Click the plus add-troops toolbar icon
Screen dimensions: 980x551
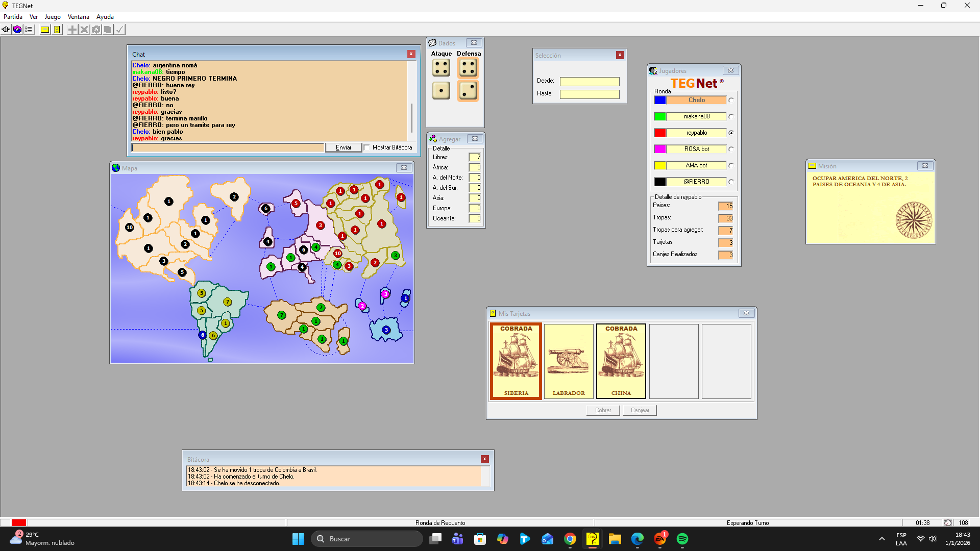72,30
